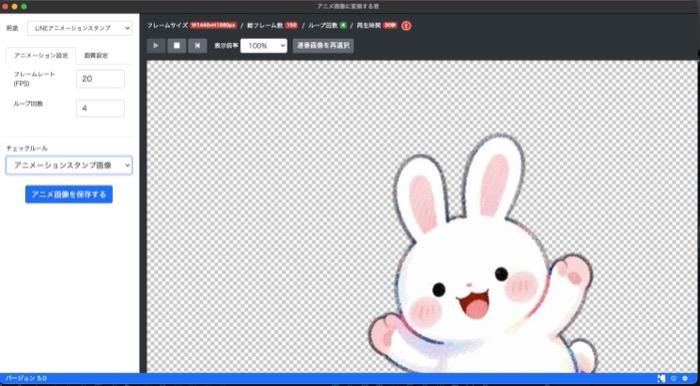Image resolution: width=700 pixels, height=386 pixels.
Task: Click the アニメ画像を保存する button
Action: coord(69,194)
